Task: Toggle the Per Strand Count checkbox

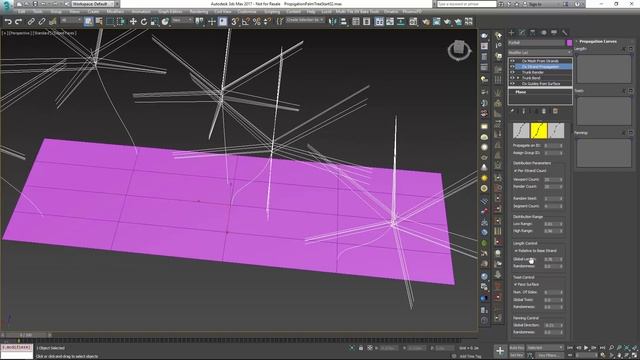Action: pos(516,171)
